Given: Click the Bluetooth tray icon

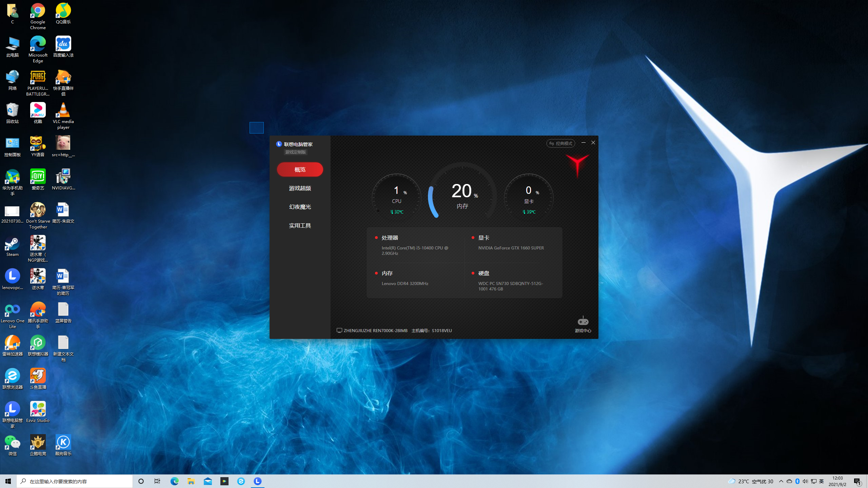Looking at the screenshot, I should tap(797, 481).
